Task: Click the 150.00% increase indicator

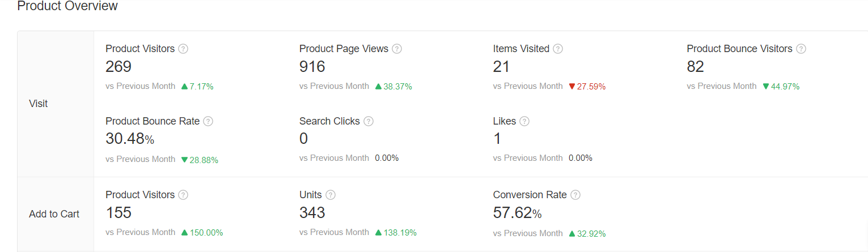Action: click(x=202, y=233)
